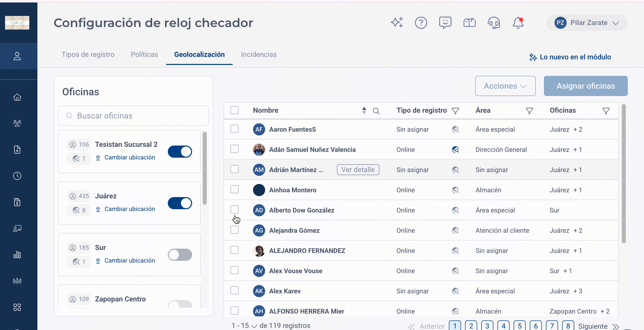644x330 pixels.
Task: Open the profile person icon in sidebar
Action: [x=17, y=56]
